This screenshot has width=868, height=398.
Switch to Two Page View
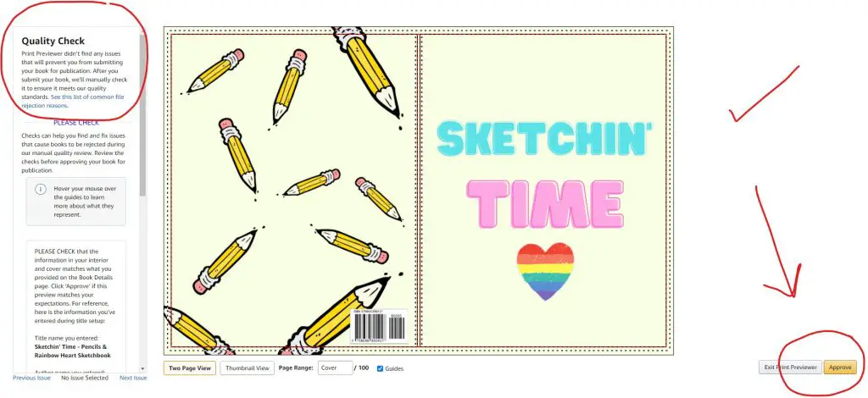coord(189,368)
